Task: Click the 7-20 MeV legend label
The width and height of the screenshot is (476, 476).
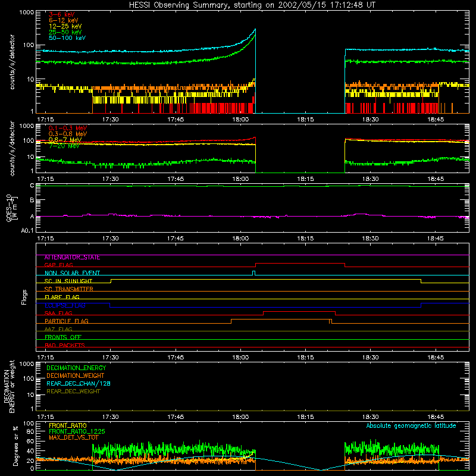Action: 64,146
